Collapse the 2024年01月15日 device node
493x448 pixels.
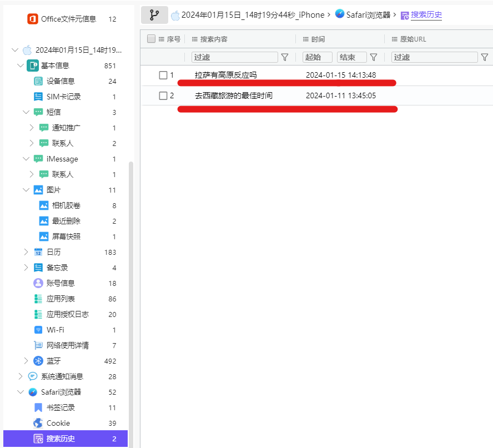[x=15, y=50]
